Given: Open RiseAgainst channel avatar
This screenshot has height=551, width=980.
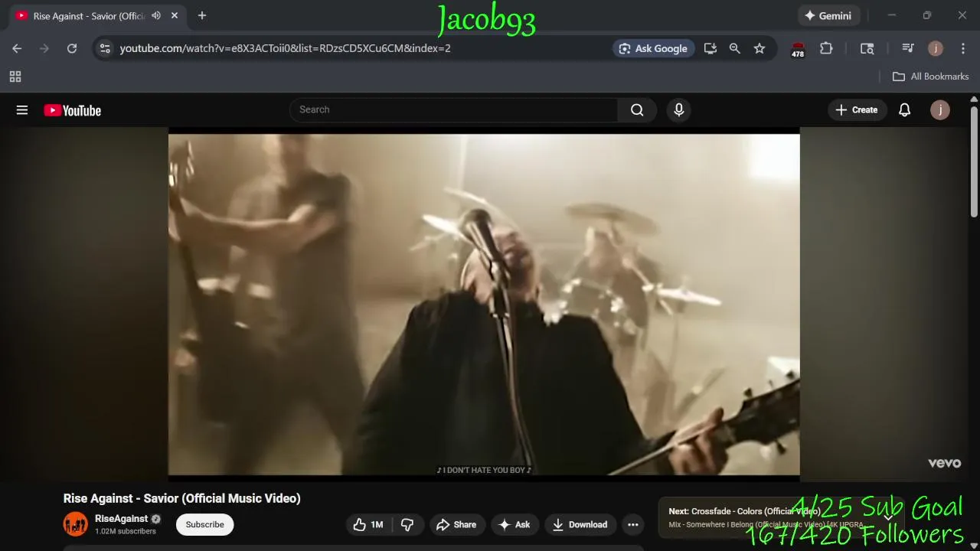Looking at the screenshot, I should tap(76, 524).
